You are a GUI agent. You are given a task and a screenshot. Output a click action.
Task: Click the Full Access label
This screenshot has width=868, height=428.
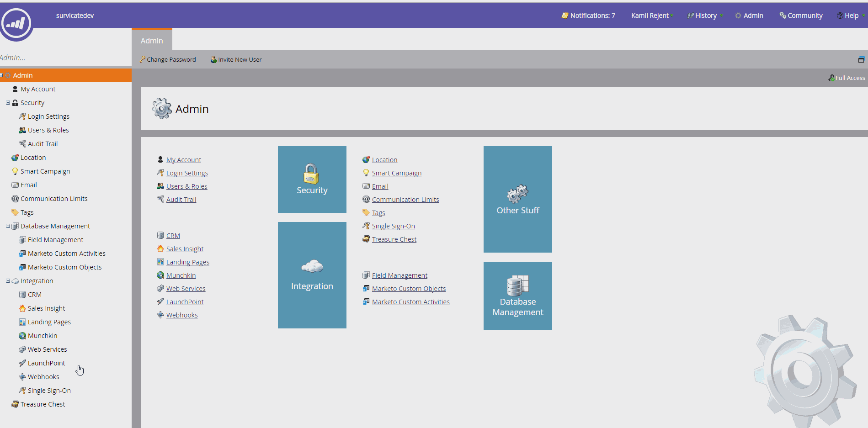847,78
